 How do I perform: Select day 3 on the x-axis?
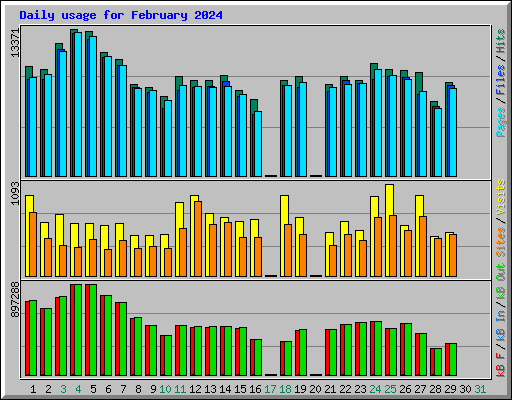click(63, 389)
